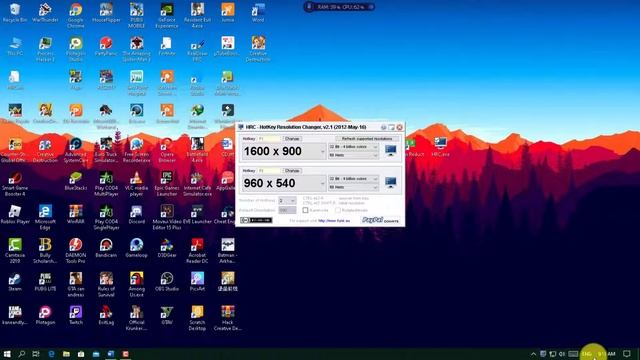This screenshot has height=360, width=640.
Task: Open HRC.exe desktop icon right of HRC window
Action: pos(440,147)
